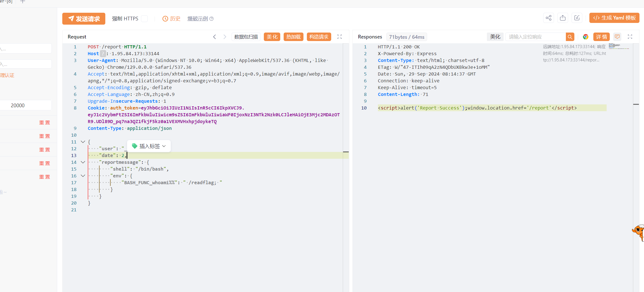Click the Content-Length: 71 response header
The width and height of the screenshot is (644, 292).
pos(403,94)
